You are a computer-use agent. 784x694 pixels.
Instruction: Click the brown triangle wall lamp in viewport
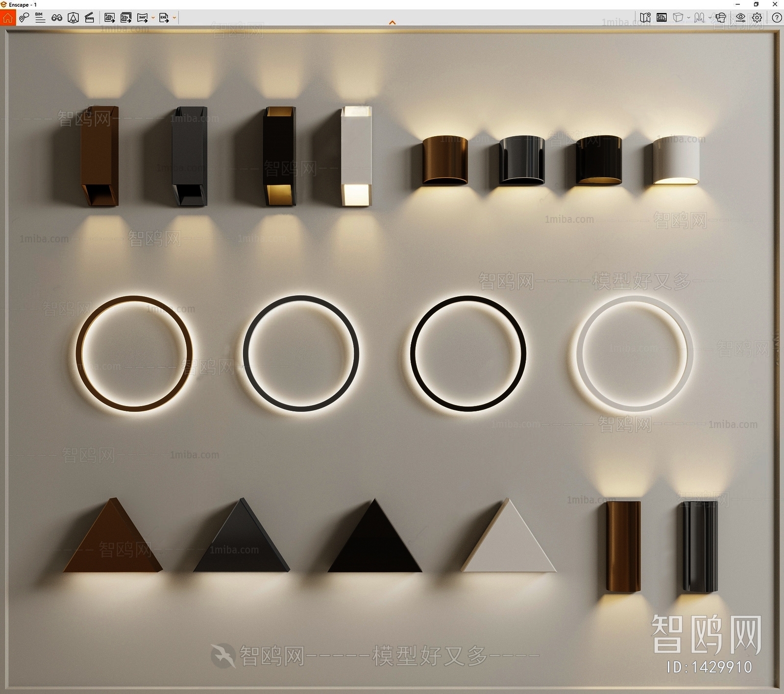[x=113, y=535]
